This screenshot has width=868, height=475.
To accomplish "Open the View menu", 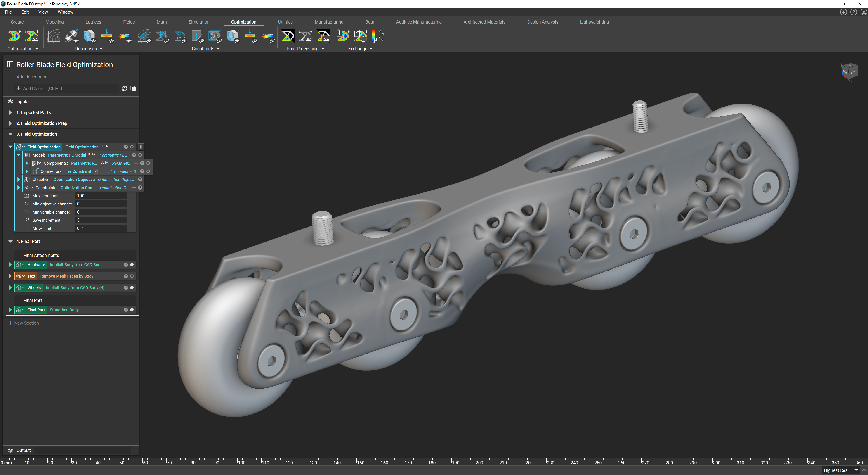I will [43, 12].
